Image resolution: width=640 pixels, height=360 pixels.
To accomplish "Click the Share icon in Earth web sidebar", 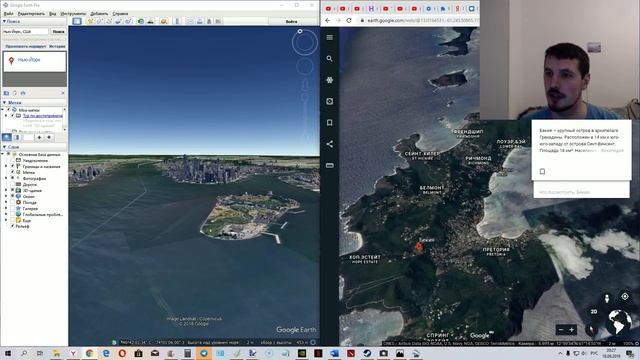I will (x=329, y=144).
